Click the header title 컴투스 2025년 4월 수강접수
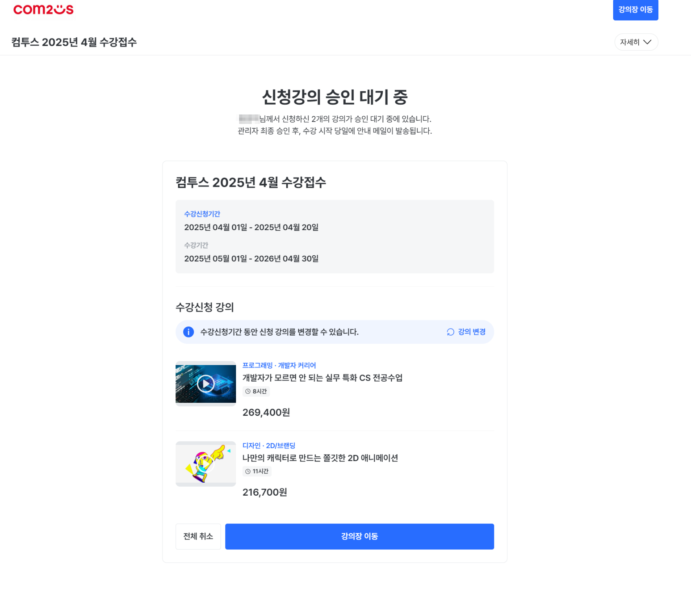The height and width of the screenshot is (616, 691). point(74,42)
